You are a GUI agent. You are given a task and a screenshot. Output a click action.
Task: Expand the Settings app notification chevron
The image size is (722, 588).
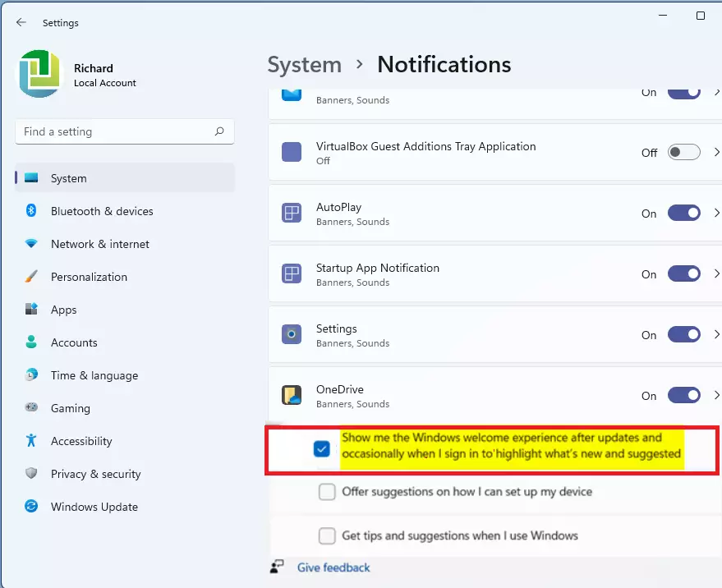(x=716, y=335)
